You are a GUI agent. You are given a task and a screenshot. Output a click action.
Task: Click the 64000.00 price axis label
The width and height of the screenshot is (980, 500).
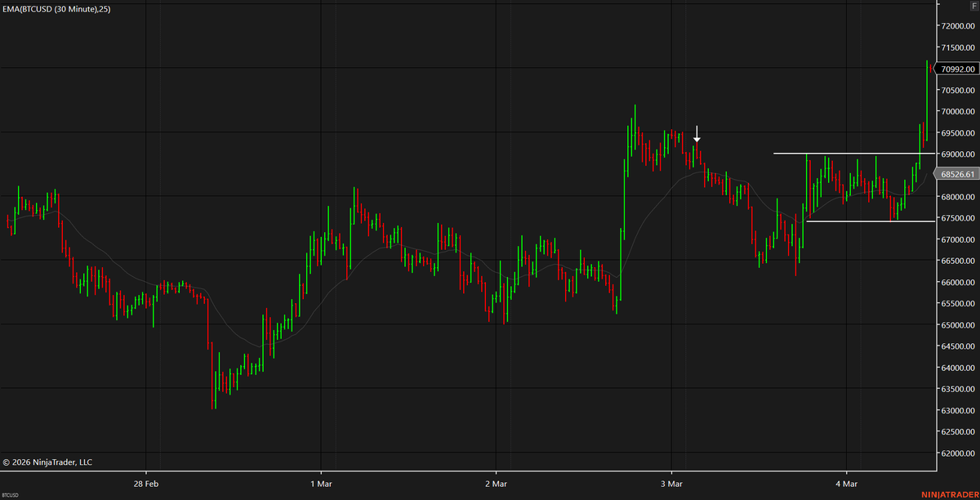(959, 368)
